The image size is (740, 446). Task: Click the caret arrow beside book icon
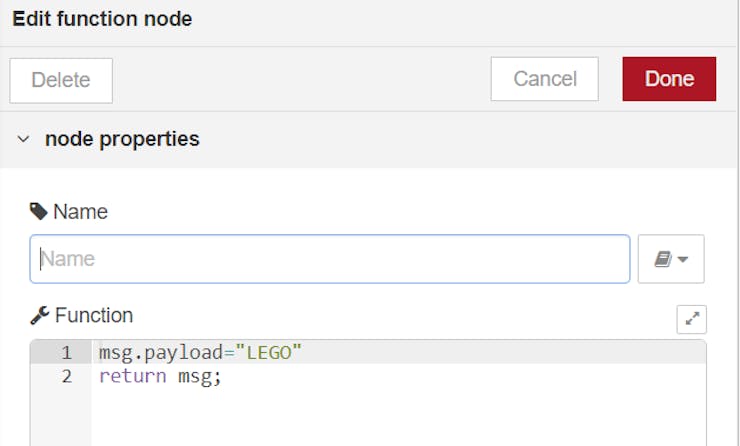point(682,259)
